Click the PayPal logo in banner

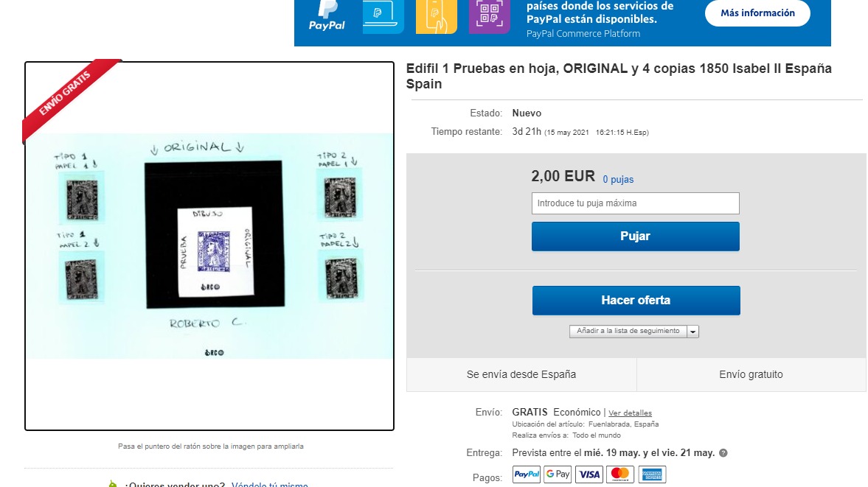[x=327, y=16]
